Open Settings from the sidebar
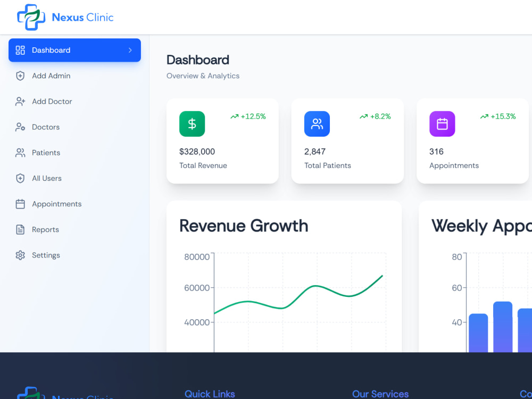This screenshot has width=532, height=399. [74, 255]
